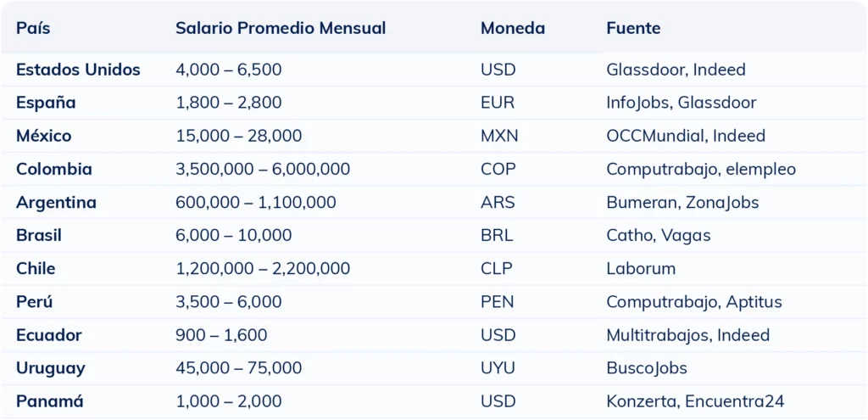Select the PEN currency cell
The height and width of the screenshot is (420, 868).
[497, 302]
